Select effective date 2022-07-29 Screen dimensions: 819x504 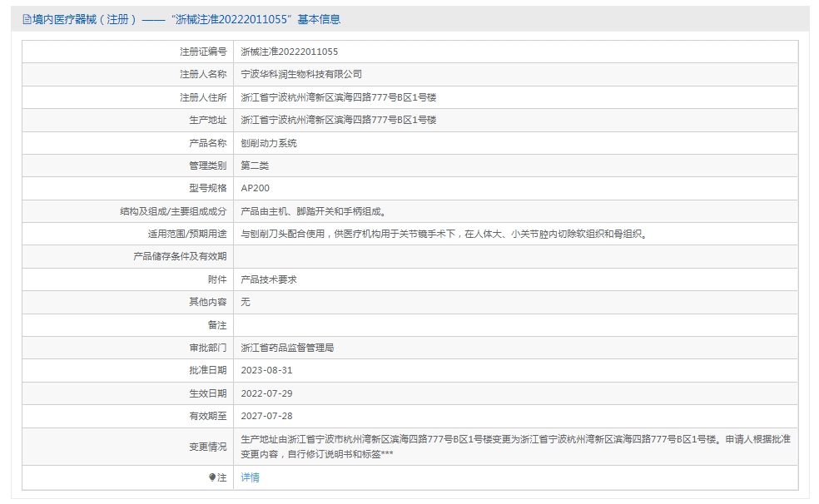click(x=266, y=393)
